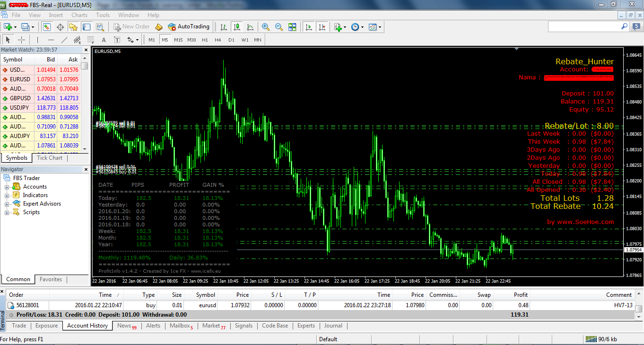Viewport: 644px width, 345px height.
Task: Zoom out on the chart
Action: [279, 27]
